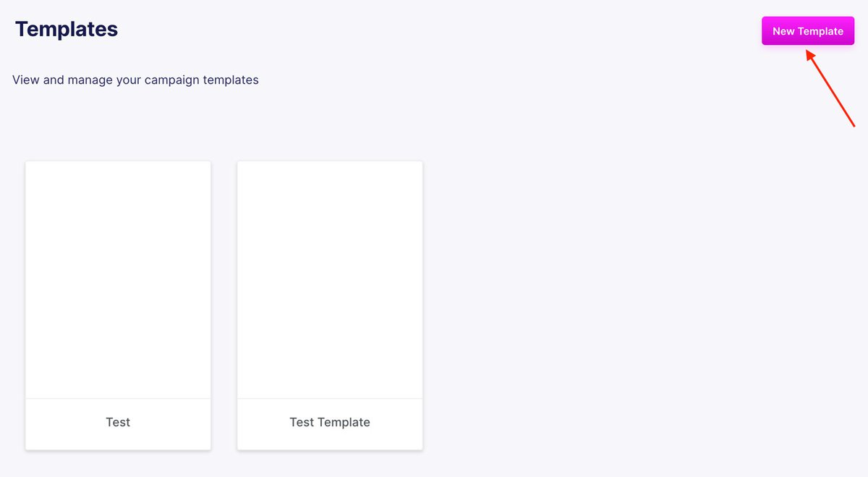Click the New Template button

coord(807,31)
